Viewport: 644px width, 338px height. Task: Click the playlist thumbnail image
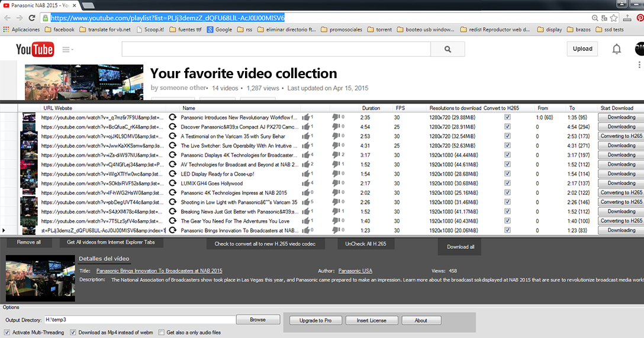pyautogui.click(x=84, y=82)
